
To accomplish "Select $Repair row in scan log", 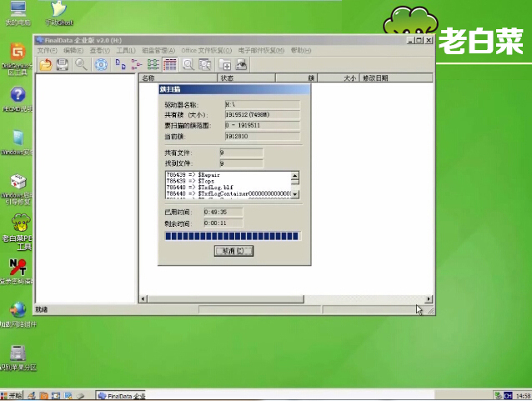I will (228, 175).
